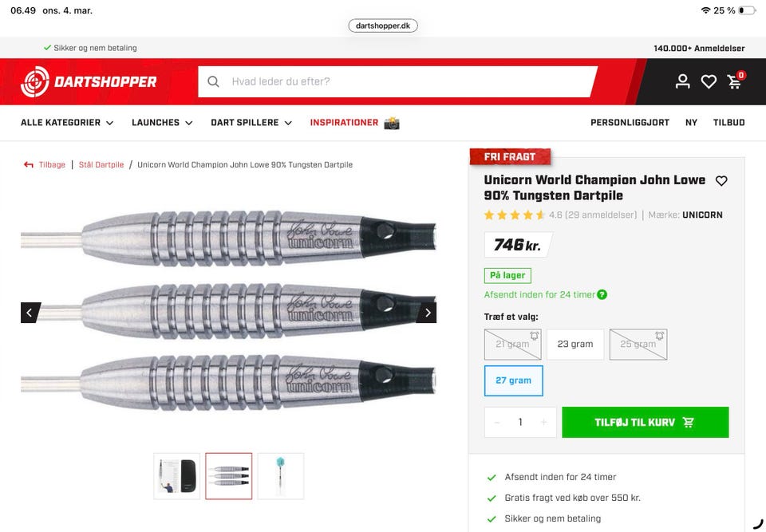Expand Dart Spillere dropdown
This screenshot has height=532, width=766.
click(251, 123)
